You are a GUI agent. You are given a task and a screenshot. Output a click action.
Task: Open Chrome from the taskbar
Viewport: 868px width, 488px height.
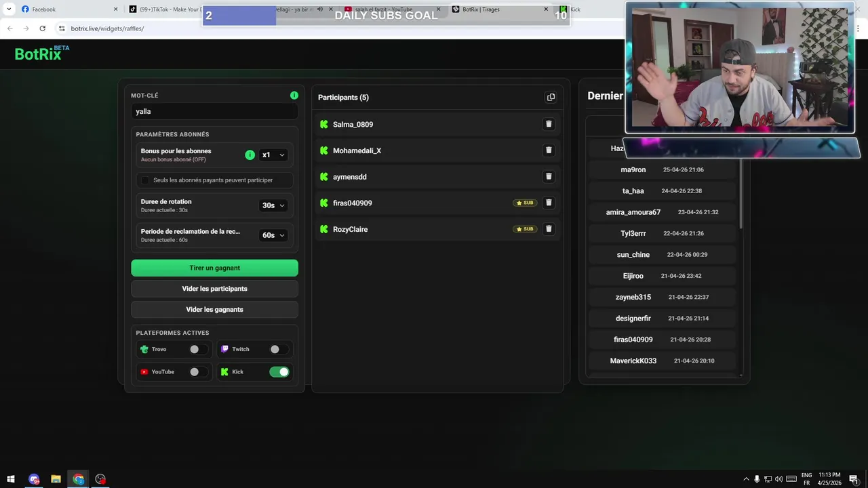(x=79, y=479)
